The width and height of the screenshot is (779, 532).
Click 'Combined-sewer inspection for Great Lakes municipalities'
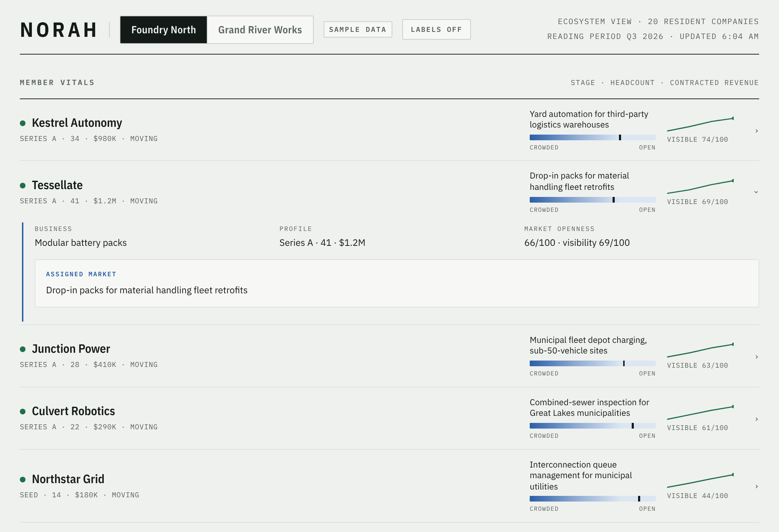pos(589,408)
